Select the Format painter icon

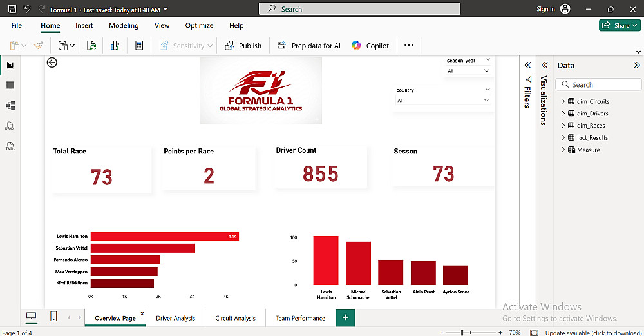39,46
